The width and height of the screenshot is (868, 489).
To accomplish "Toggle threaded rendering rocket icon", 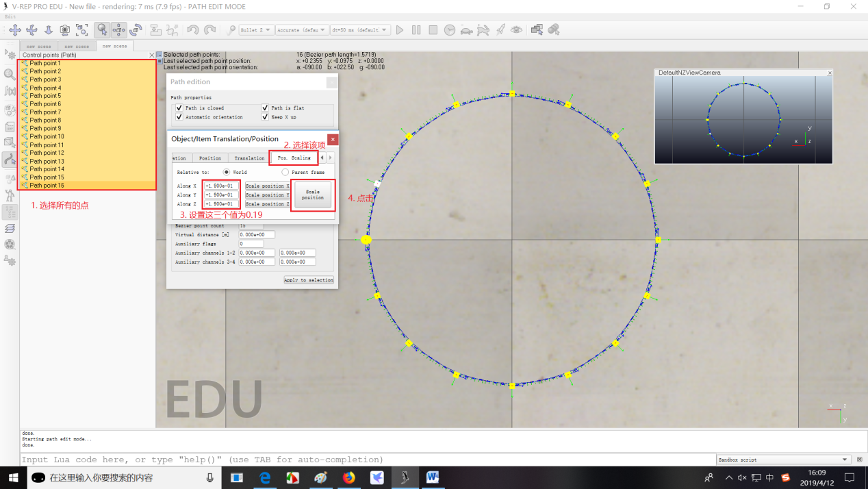I will (x=500, y=30).
